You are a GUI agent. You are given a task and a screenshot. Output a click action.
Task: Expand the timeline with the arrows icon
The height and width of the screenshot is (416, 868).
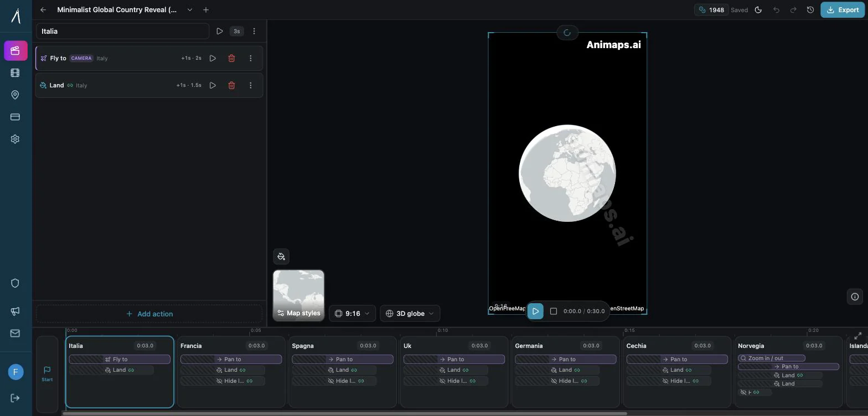click(x=858, y=336)
